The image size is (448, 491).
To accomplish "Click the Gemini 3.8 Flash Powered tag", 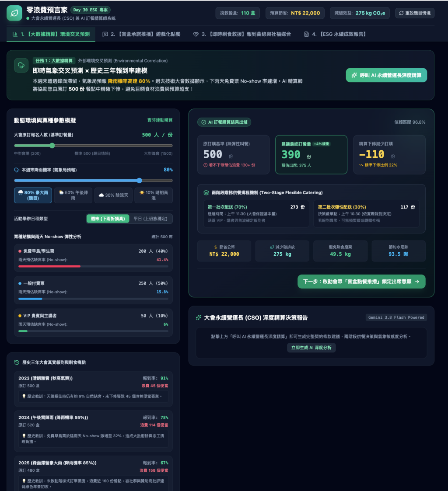I will click(x=396, y=317).
